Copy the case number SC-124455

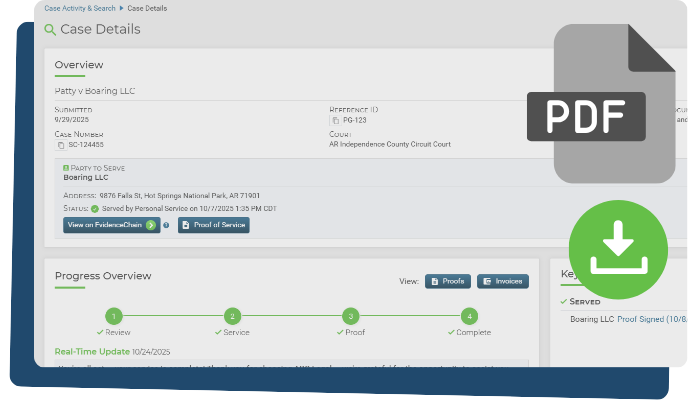tap(61, 145)
